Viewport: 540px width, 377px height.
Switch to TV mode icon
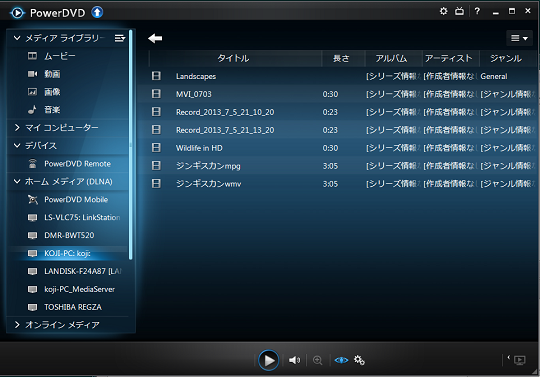pos(459,11)
